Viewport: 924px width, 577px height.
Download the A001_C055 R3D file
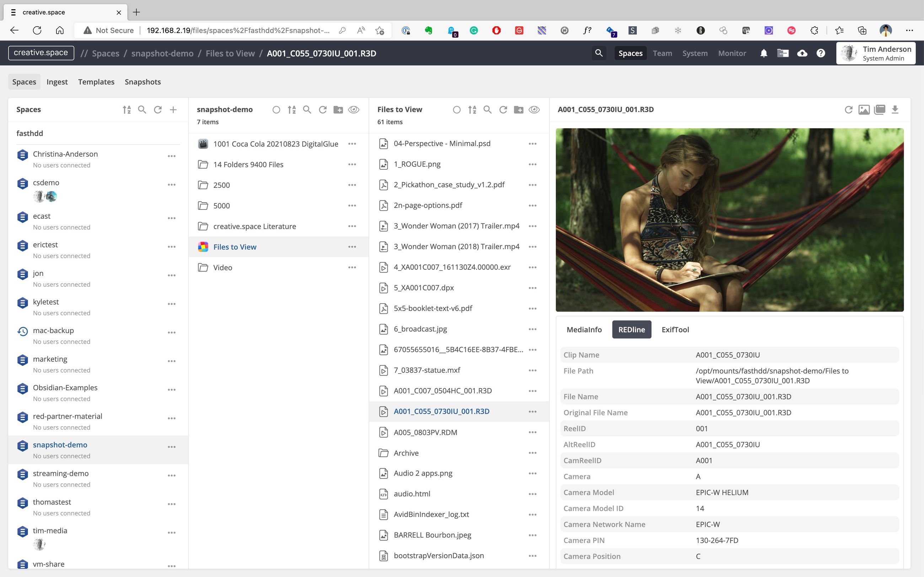[x=895, y=110]
